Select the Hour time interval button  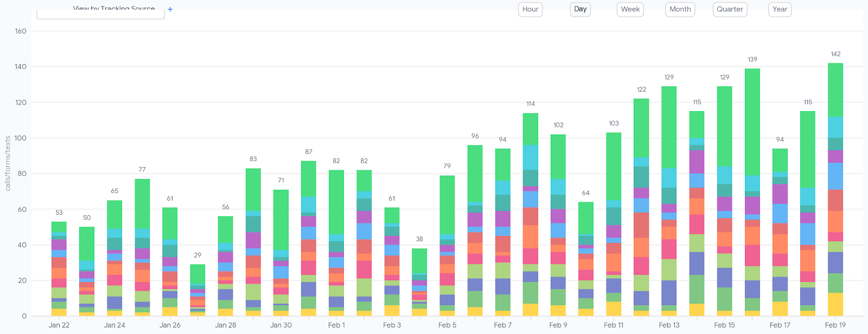530,9
